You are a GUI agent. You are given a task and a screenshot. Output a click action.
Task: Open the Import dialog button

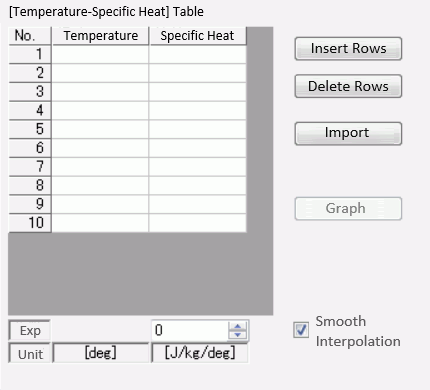click(x=348, y=133)
